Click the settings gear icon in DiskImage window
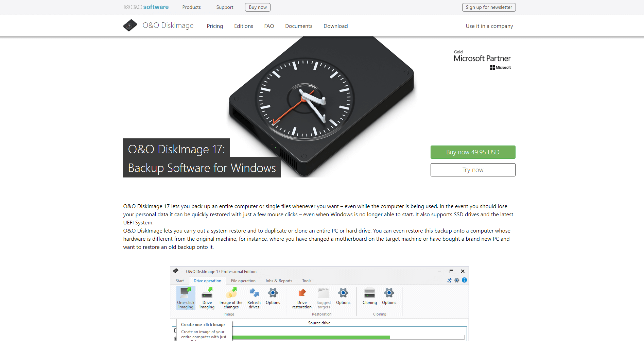 [x=457, y=280]
